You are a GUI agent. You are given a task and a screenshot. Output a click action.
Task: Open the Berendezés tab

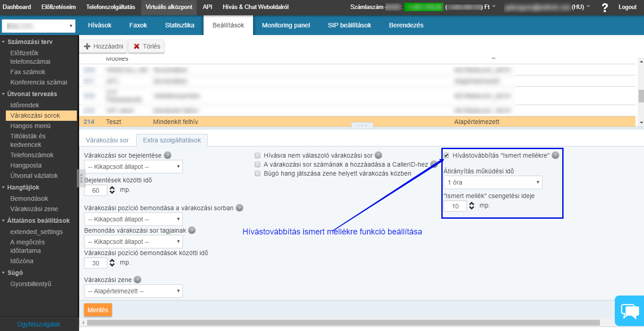406,25
